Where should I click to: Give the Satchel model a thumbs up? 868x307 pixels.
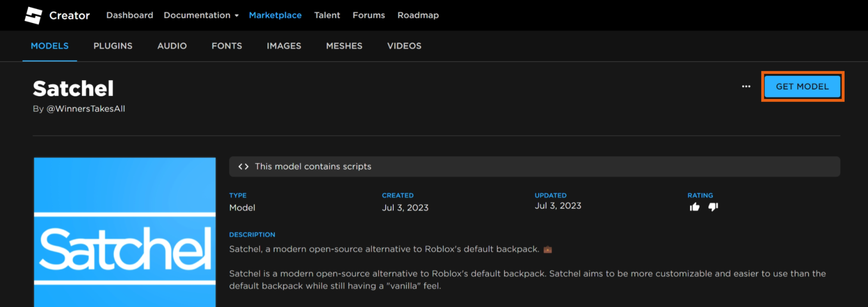(695, 207)
